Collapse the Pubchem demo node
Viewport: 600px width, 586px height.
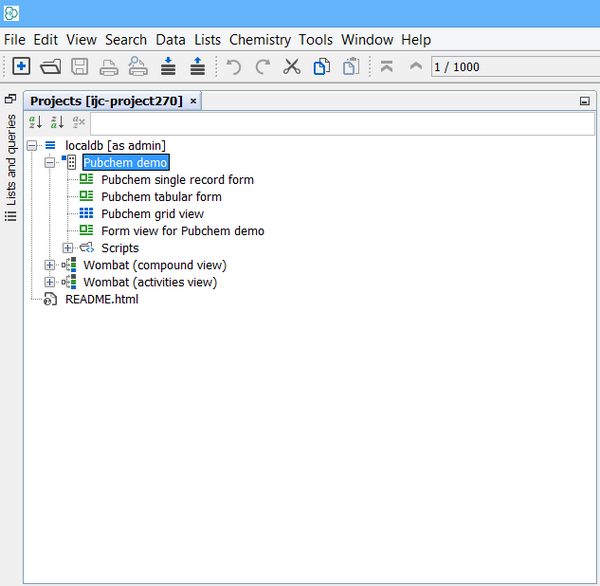(x=50, y=163)
